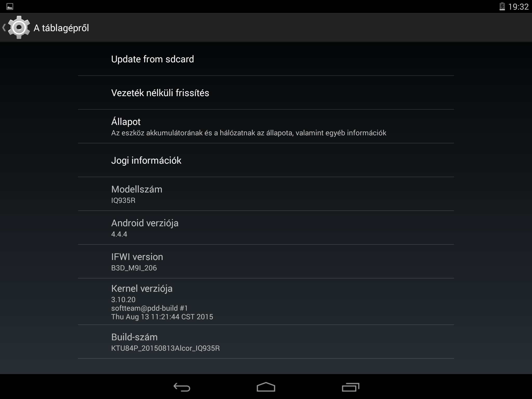Image resolution: width=532 pixels, height=399 pixels.
Task: Tap the Settings gear icon
Action: (x=19, y=28)
